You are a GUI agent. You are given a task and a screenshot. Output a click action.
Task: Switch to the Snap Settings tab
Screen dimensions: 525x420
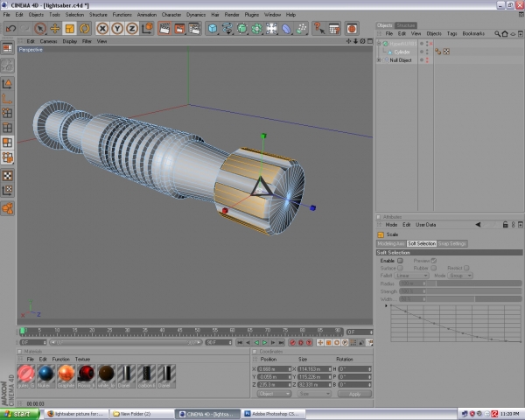point(452,243)
